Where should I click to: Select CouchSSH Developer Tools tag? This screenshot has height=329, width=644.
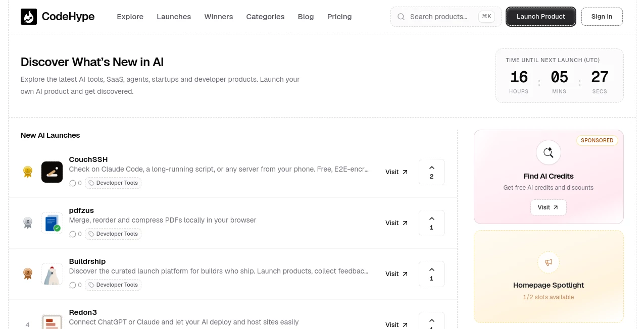[x=113, y=183]
